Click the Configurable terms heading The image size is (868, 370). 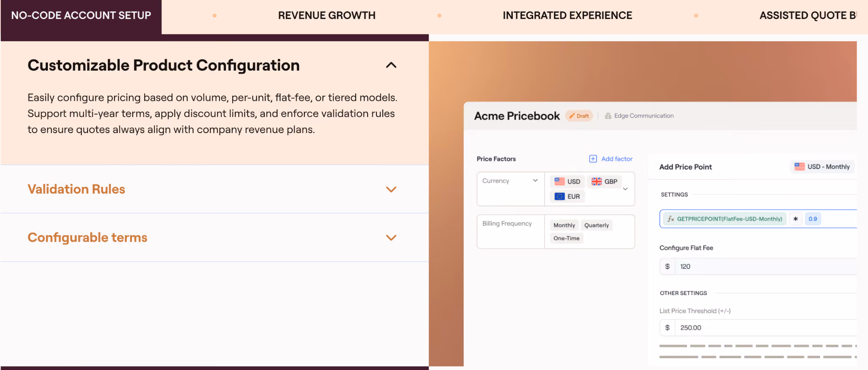coord(87,237)
